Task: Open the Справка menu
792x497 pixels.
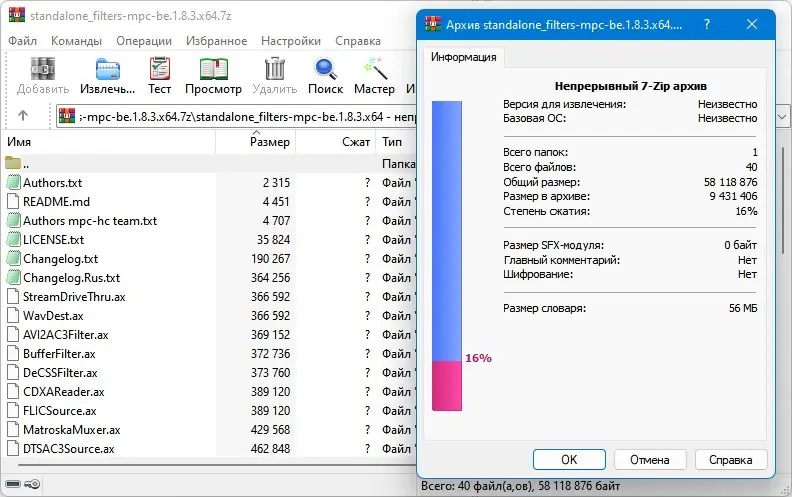Action: click(358, 41)
